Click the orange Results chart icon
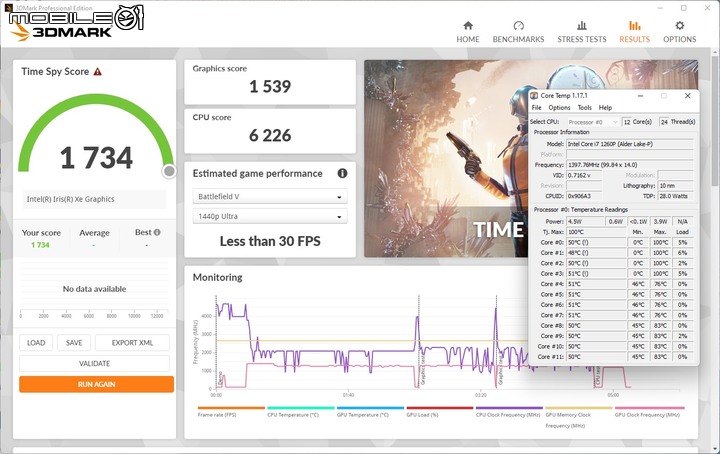The height and width of the screenshot is (454, 720). [635, 25]
